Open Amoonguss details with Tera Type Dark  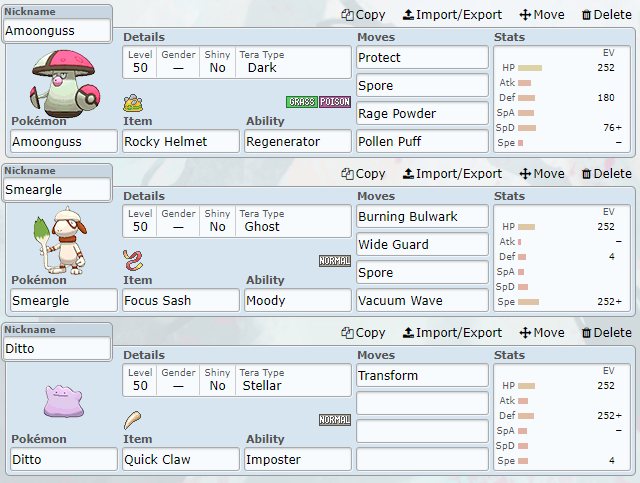coord(237,62)
